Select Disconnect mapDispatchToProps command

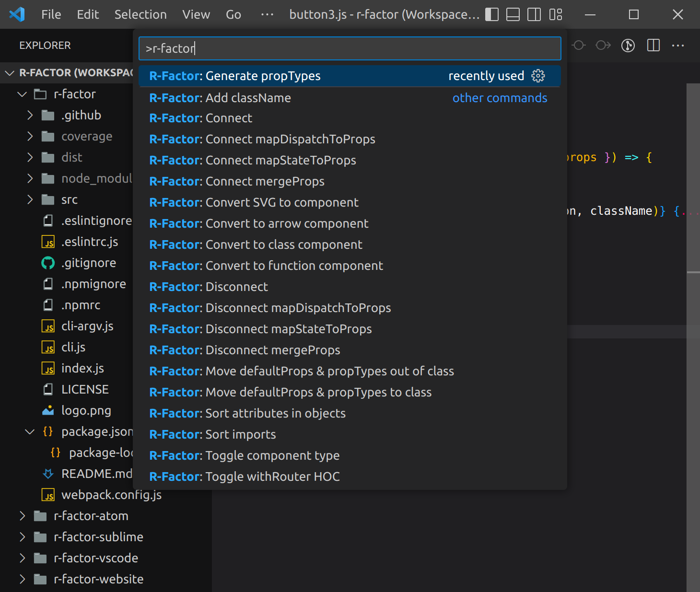[350, 308]
